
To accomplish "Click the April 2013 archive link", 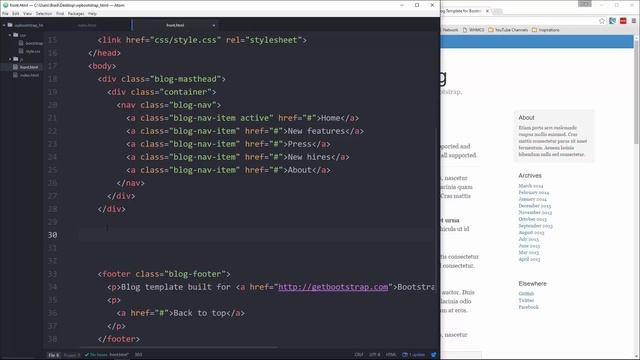I will pos(529,259).
